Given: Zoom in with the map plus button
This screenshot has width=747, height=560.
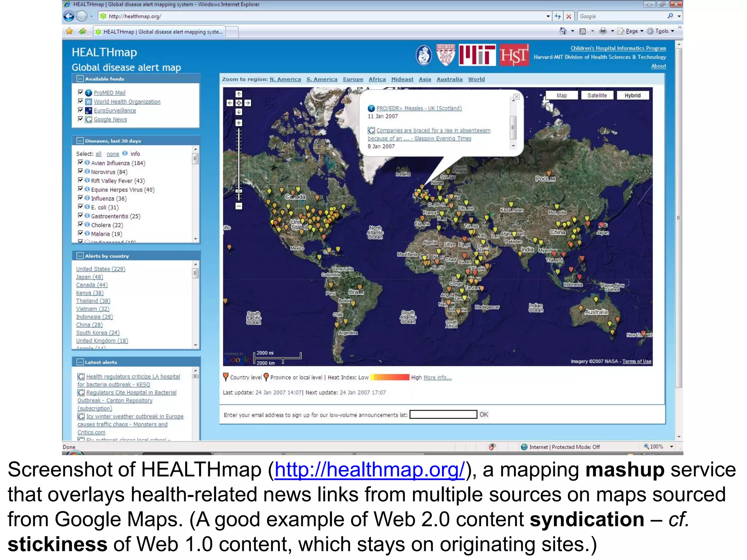Looking at the screenshot, I should pos(239,123).
